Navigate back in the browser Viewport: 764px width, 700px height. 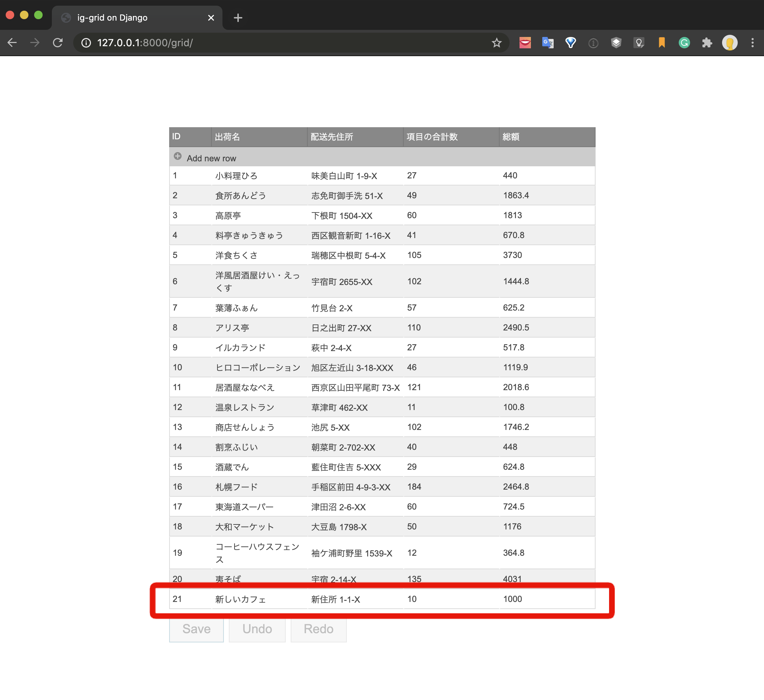[x=12, y=43]
